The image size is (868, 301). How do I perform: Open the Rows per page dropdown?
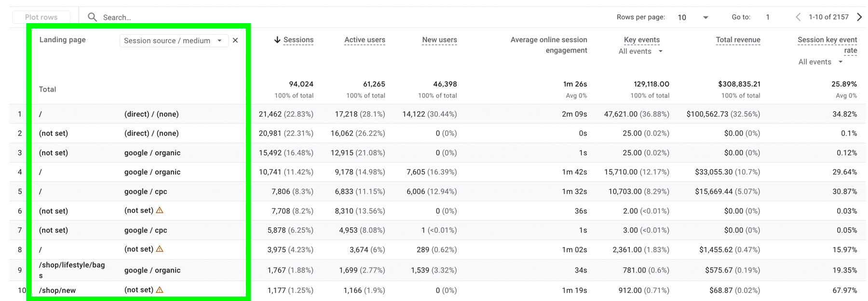pyautogui.click(x=693, y=17)
